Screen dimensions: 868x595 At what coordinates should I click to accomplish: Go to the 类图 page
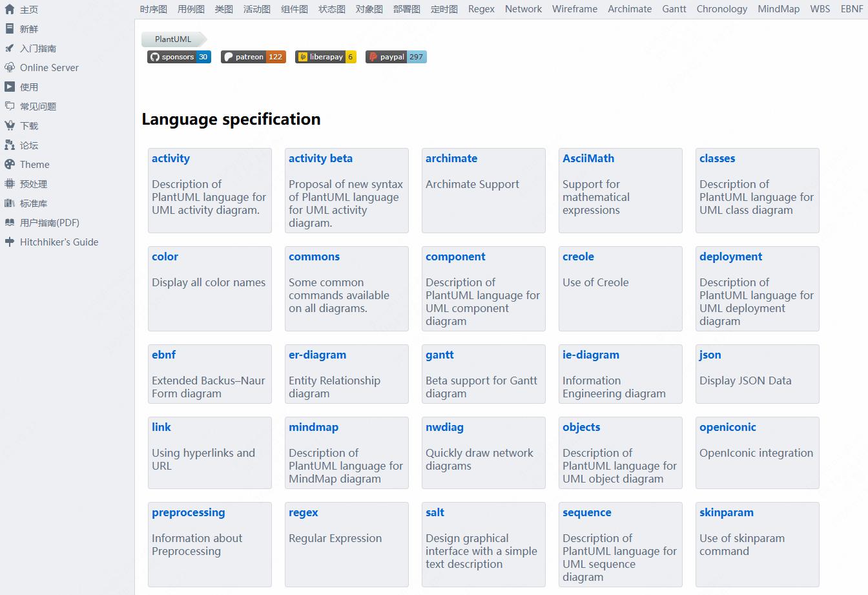pos(223,9)
